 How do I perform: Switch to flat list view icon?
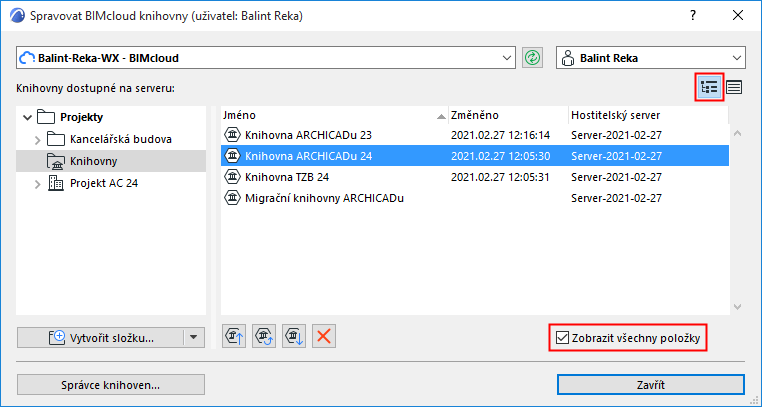[x=734, y=87]
